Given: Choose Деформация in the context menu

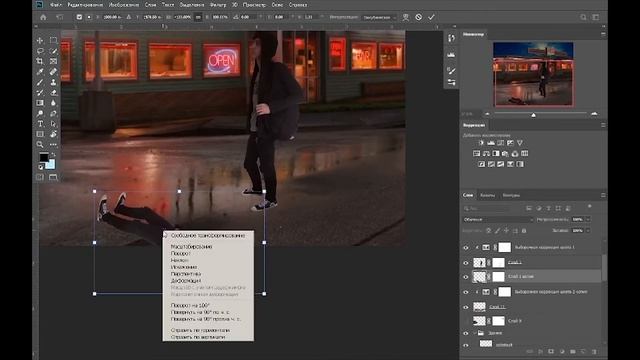Looking at the screenshot, I should click(186, 281).
